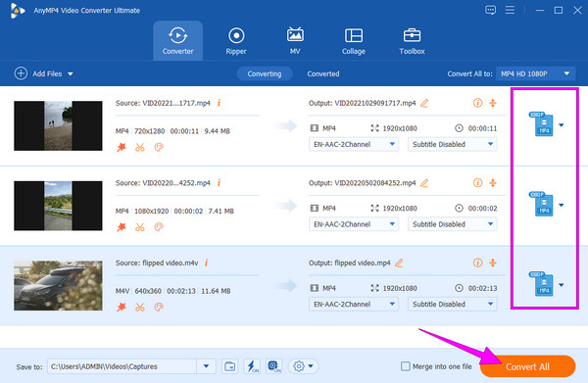Select the green hillside video thumbnail
Image resolution: width=588 pixels, height=383 pixels.
58,206
